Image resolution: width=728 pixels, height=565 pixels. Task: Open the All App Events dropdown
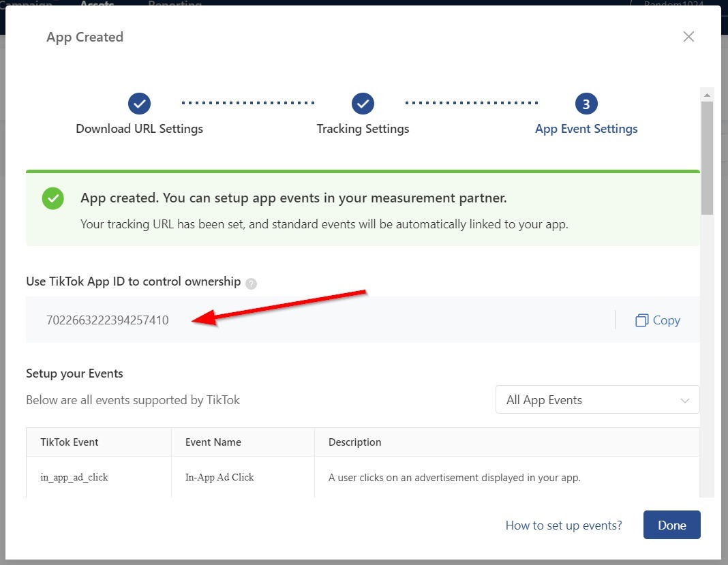597,399
